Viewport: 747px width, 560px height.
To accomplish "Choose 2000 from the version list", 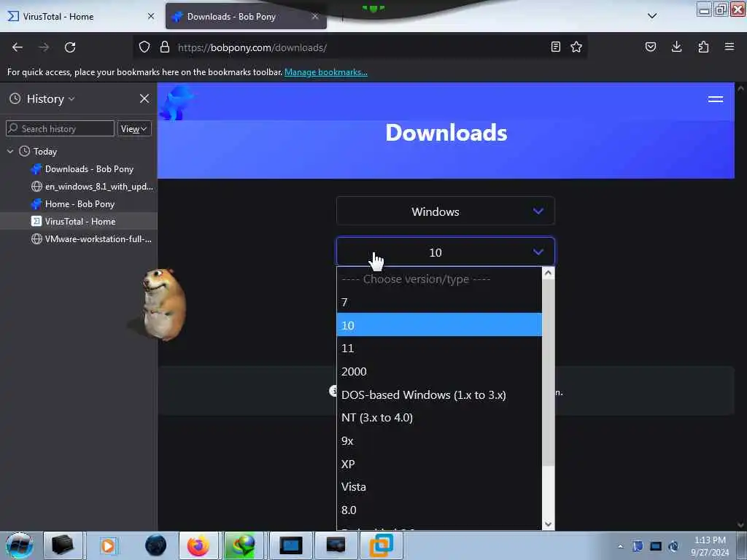I will click(x=439, y=371).
